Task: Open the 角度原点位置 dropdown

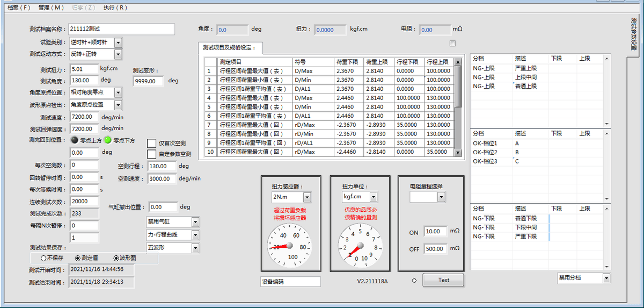Action: tap(118, 92)
